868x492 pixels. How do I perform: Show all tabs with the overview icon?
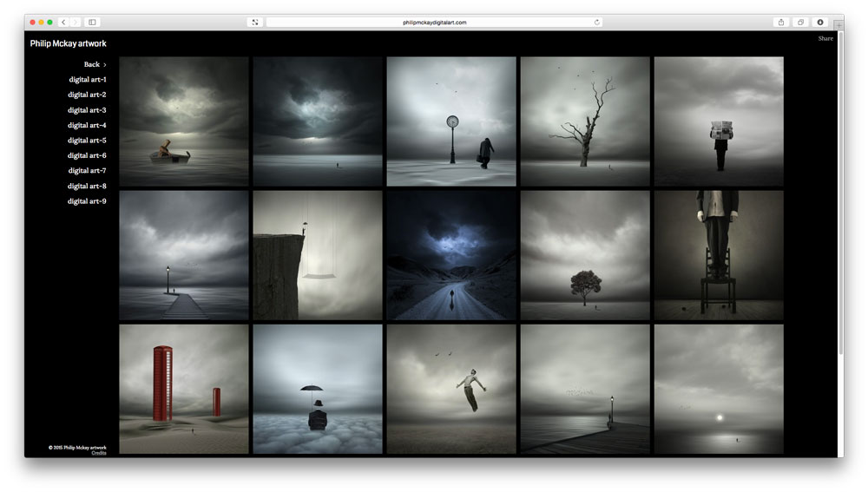tap(800, 23)
